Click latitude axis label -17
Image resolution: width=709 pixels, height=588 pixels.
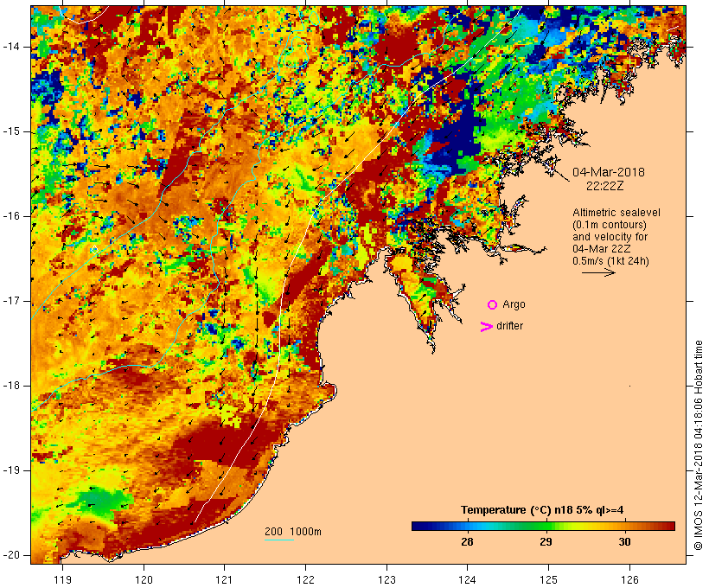pos(11,301)
